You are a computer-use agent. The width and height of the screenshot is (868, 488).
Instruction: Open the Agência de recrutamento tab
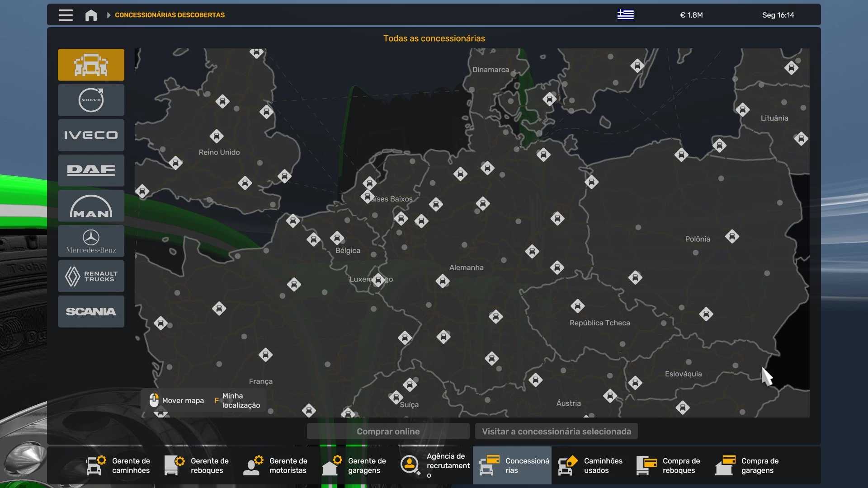(x=434, y=465)
